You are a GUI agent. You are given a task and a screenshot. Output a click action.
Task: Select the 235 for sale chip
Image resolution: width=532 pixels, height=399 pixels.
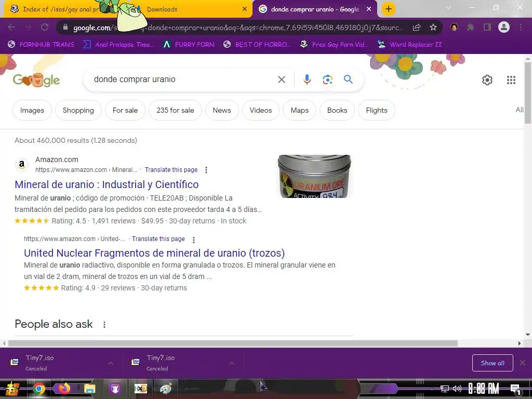pos(176,110)
